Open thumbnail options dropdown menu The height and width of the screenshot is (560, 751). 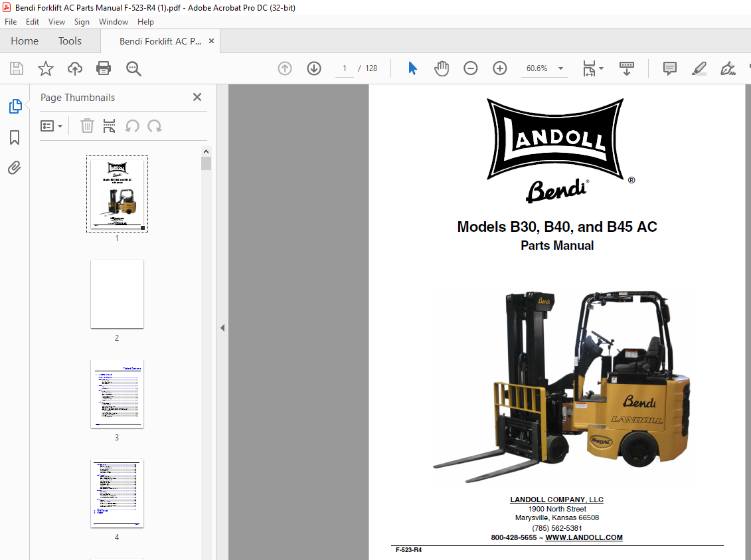click(52, 126)
